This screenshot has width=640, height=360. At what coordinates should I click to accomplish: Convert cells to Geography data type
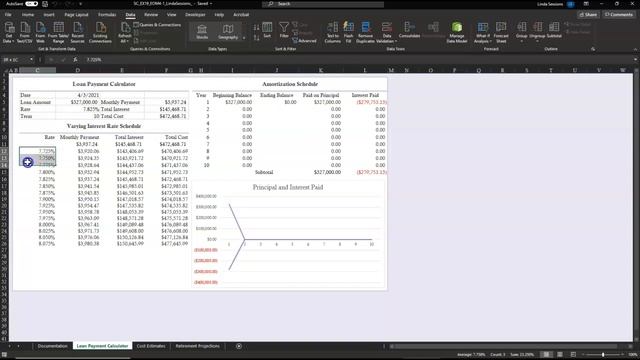coord(228,32)
